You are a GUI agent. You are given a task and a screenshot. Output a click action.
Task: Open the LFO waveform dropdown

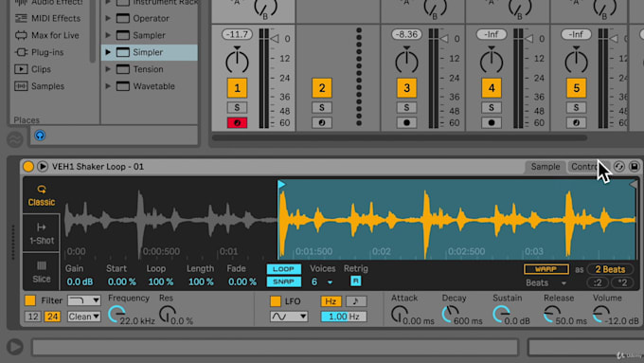click(289, 317)
